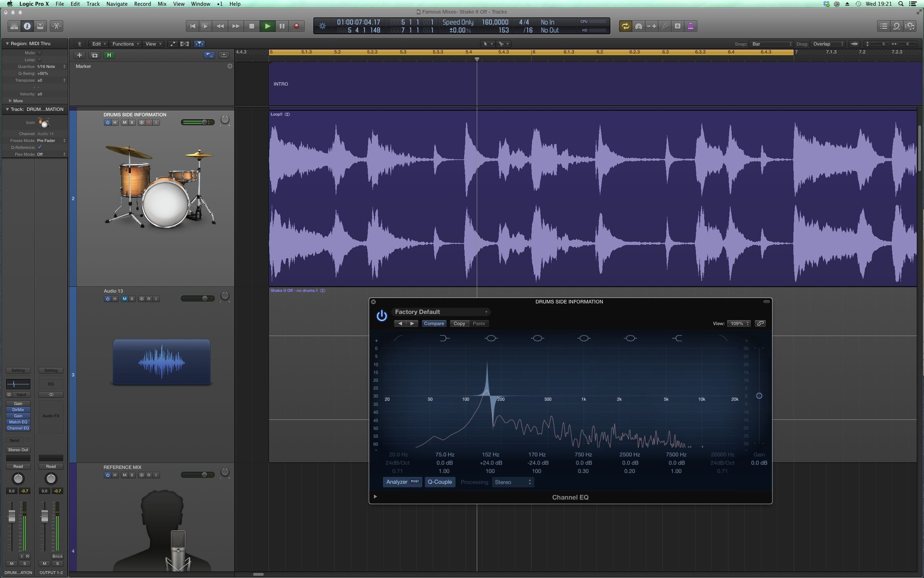The width and height of the screenshot is (924, 578).
Task: Toggle the Solo S button in control bar
Action: [x=677, y=26]
